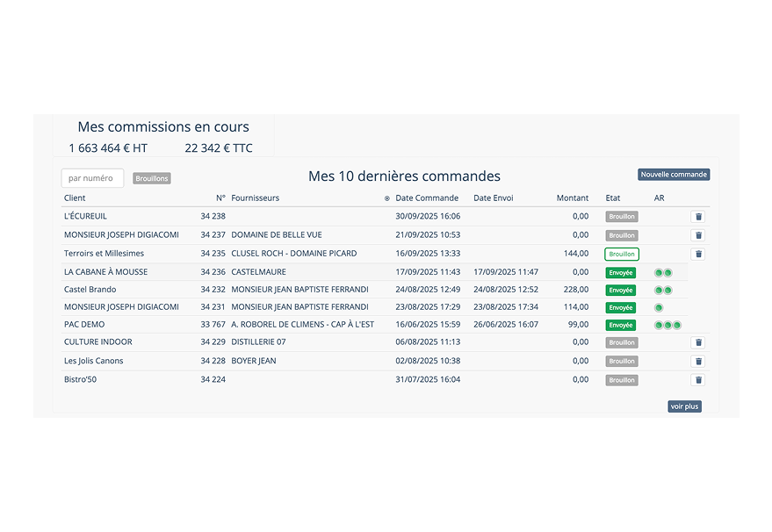Click the trash icon for Bistro'50's order

698,380
